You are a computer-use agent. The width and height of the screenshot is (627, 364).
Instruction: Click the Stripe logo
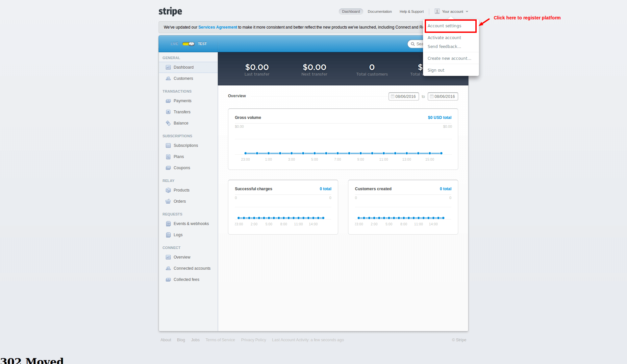(x=170, y=11)
